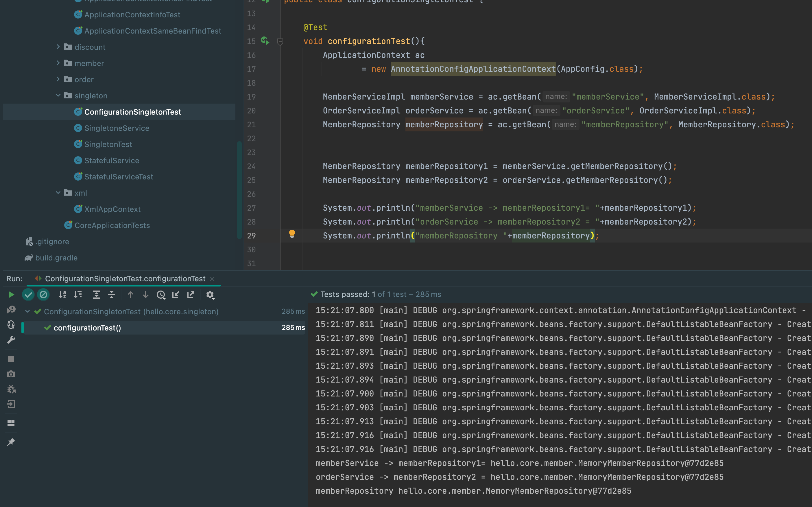Click the last console line starting memberRepository hello.core.member
Image resolution: width=812 pixels, height=507 pixels.
tap(473, 491)
